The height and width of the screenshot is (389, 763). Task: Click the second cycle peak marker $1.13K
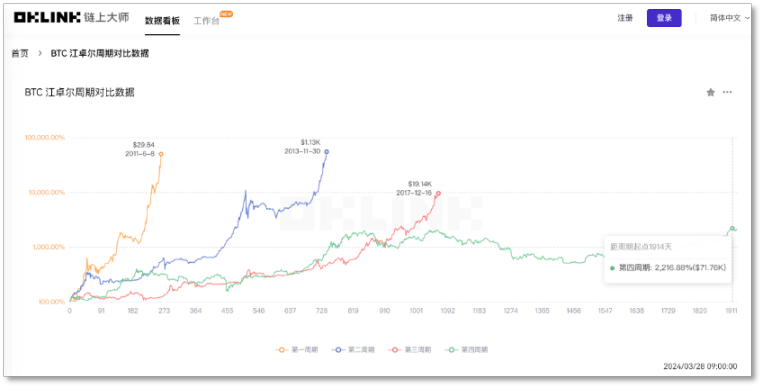click(327, 152)
